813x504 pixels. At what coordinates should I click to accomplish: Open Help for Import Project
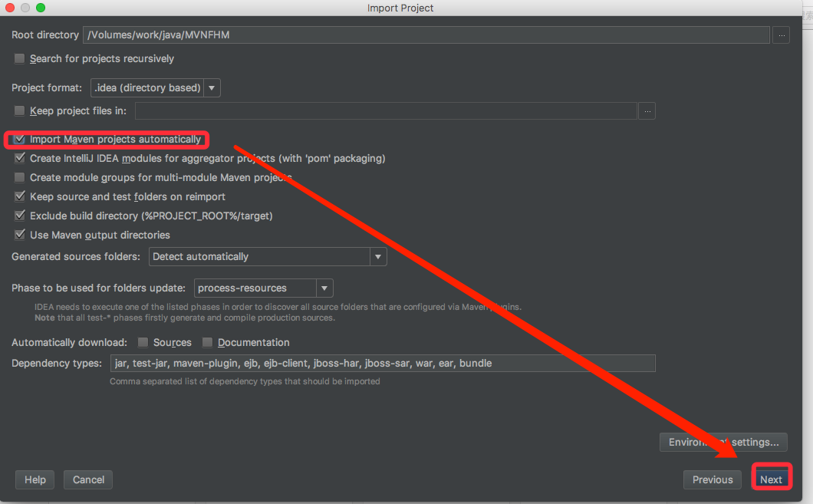point(35,479)
